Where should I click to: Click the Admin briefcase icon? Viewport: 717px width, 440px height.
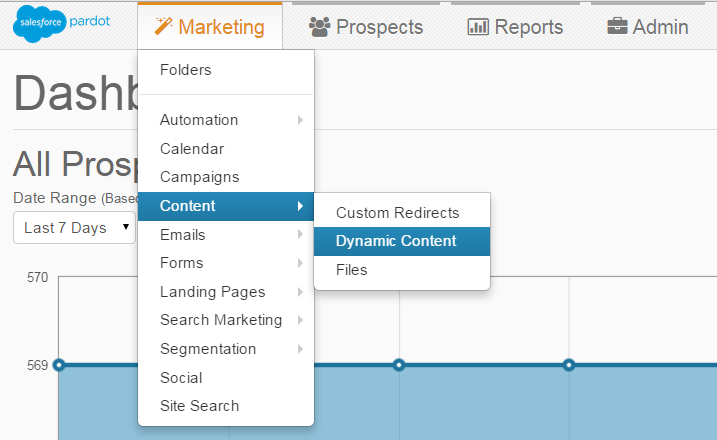[617, 26]
